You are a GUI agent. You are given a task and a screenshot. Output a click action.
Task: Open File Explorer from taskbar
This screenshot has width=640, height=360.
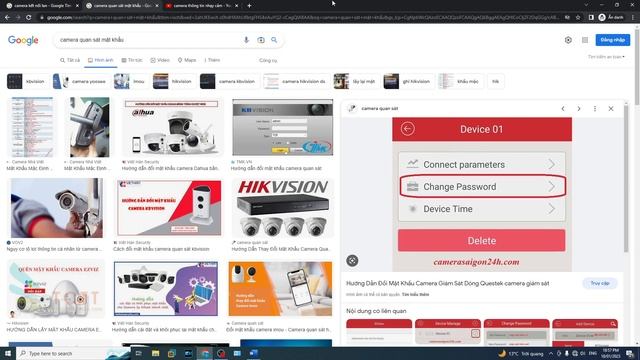[x=156, y=353]
